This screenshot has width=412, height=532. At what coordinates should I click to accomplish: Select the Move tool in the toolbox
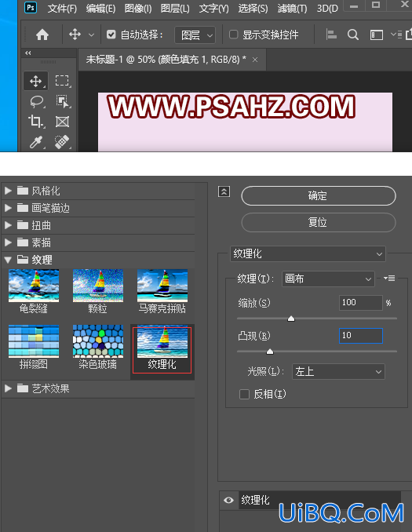click(x=35, y=81)
